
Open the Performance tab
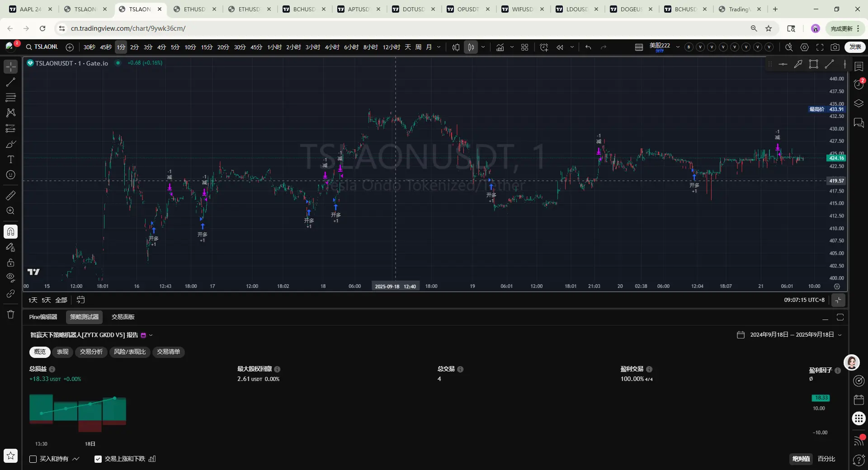tap(62, 352)
